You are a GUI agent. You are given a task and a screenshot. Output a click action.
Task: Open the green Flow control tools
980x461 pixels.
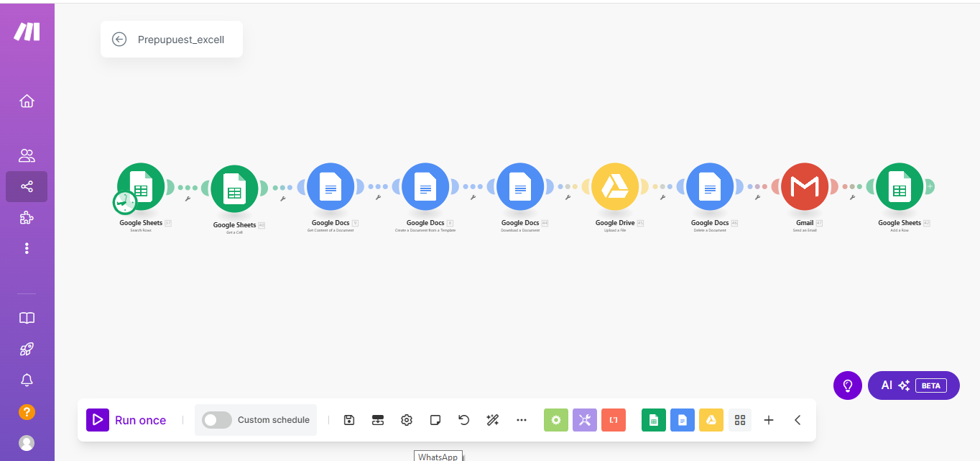pos(555,420)
